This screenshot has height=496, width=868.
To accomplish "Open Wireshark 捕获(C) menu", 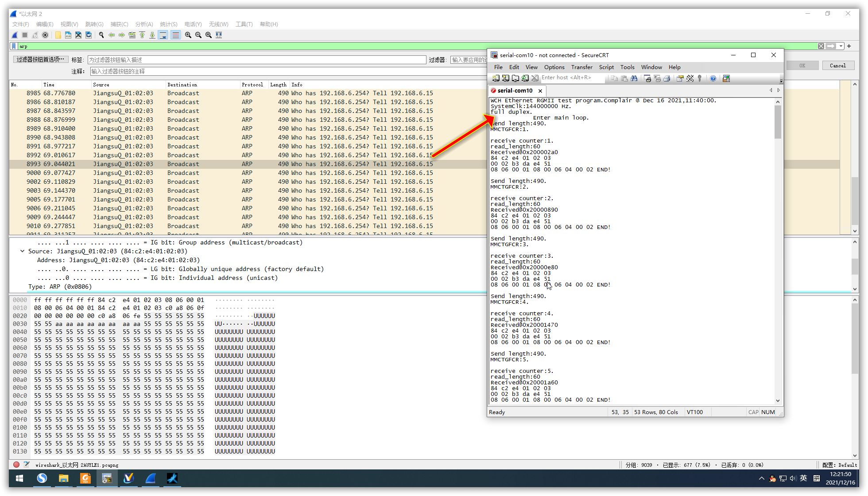I will click(x=119, y=24).
